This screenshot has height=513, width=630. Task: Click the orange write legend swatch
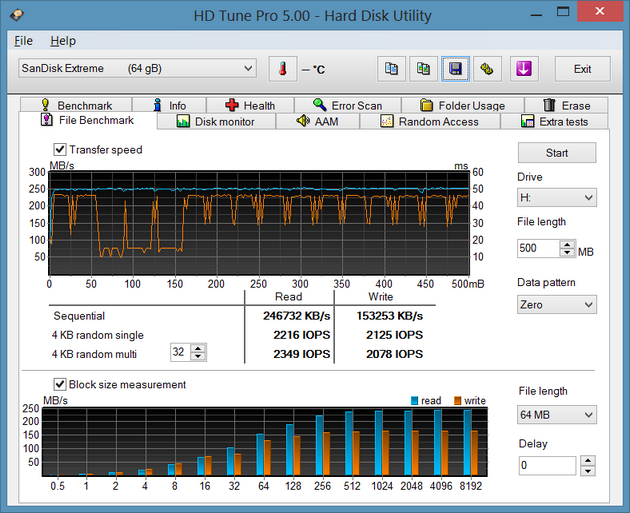click(457, 401)
